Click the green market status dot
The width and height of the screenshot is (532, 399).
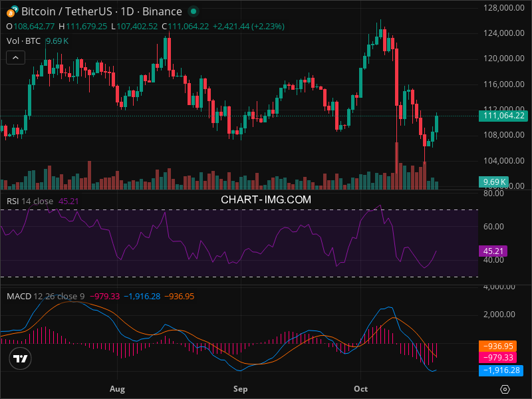pyautogui.click(x=193, y=11)
